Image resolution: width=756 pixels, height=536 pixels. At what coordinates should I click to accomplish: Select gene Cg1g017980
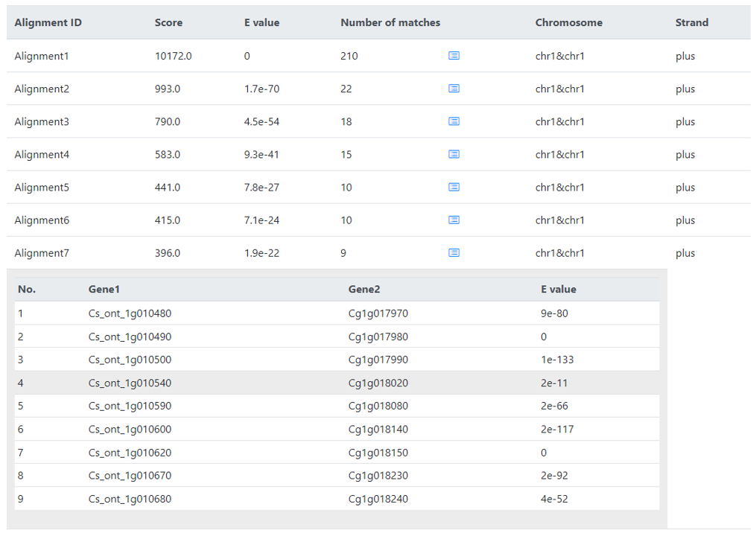378,336
